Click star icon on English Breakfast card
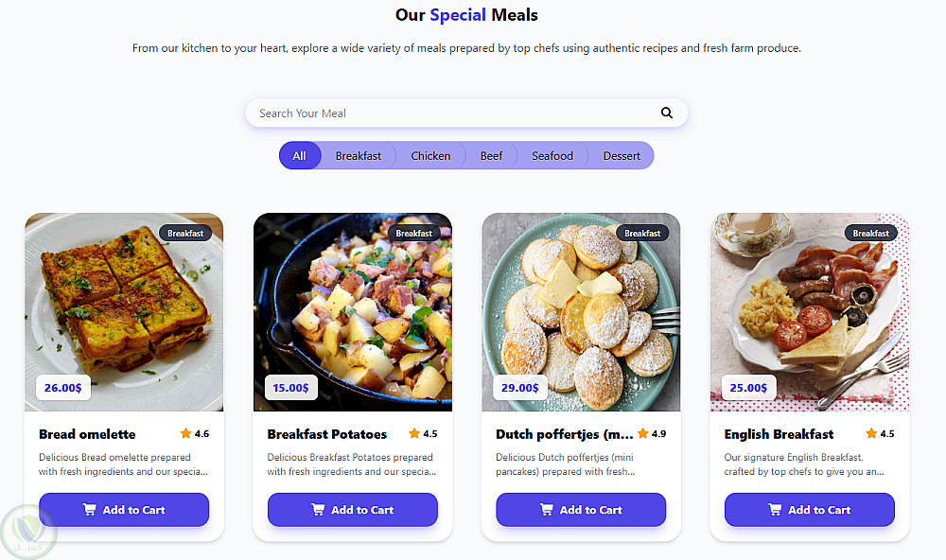946x560 pixels. point(870,434)
